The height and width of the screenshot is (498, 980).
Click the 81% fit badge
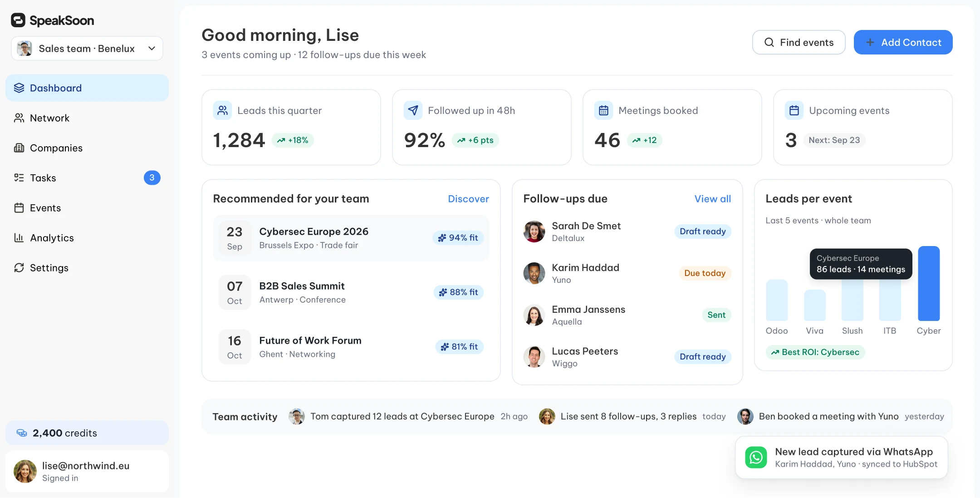pos(459,347)
